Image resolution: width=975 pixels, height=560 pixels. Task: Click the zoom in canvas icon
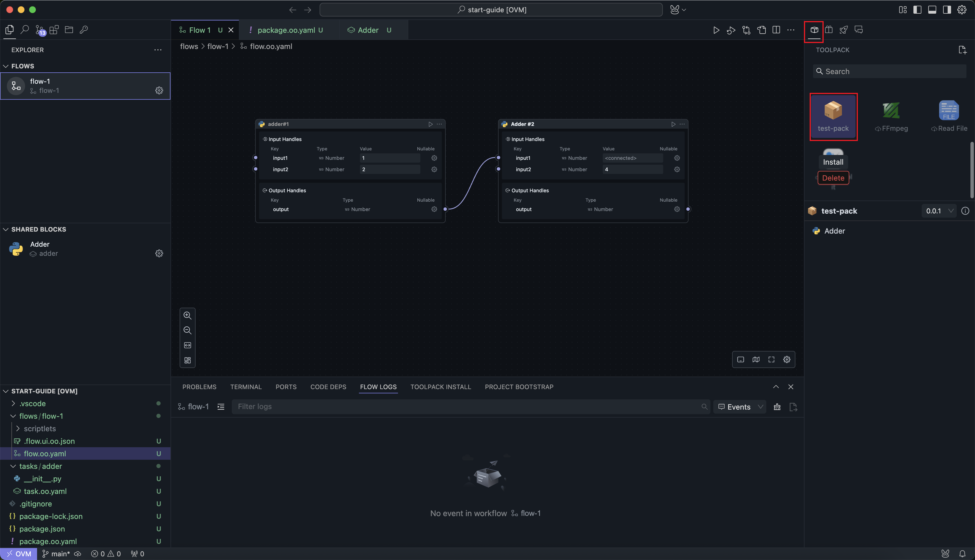tap(188, 315)
